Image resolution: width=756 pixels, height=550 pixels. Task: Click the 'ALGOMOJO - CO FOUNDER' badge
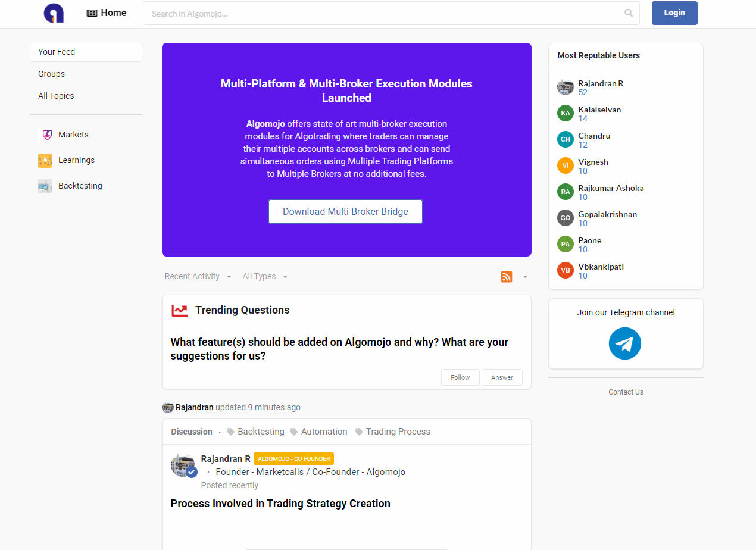(x=293, y=459)
